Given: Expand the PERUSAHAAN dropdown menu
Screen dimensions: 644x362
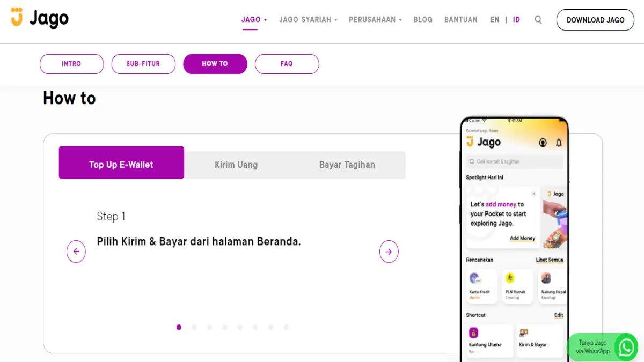Looking at the screenshot, I should point(375,20).
